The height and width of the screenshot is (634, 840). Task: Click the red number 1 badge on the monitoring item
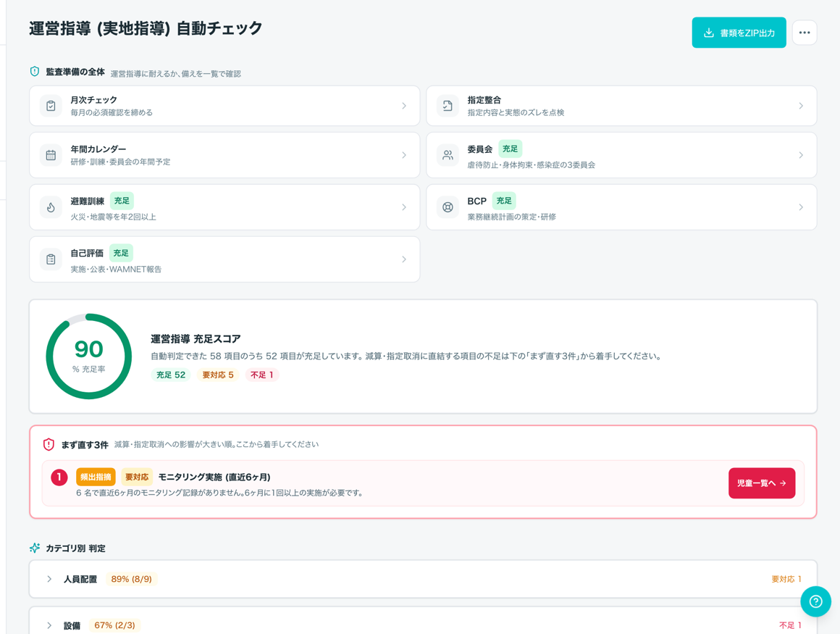(x=59, y=477)
